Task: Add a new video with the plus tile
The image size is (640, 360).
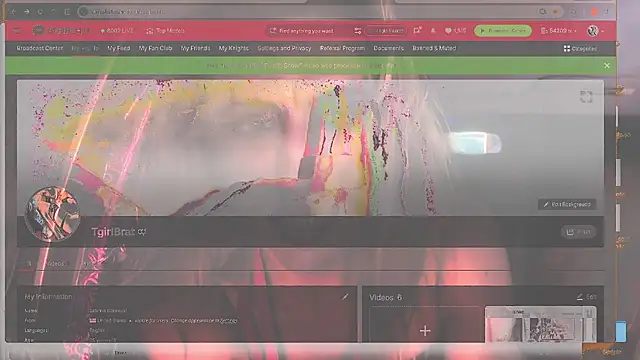Action: 425,325
